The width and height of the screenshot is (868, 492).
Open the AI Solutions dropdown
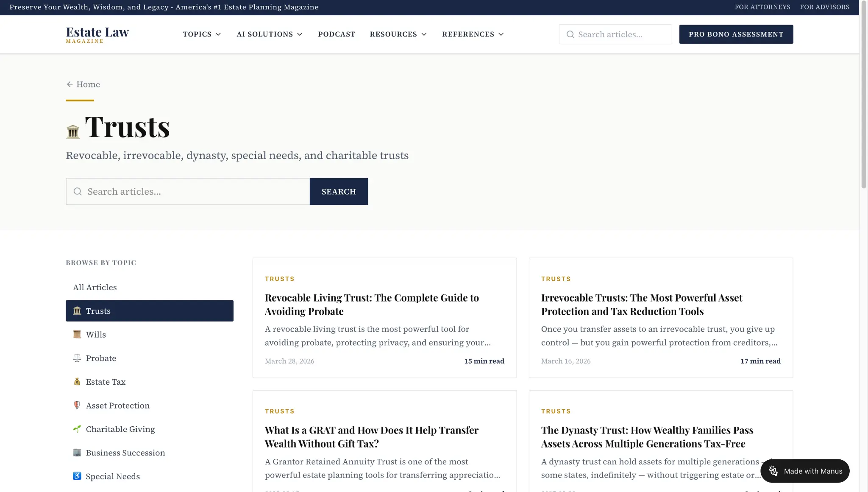pos(270,34)
